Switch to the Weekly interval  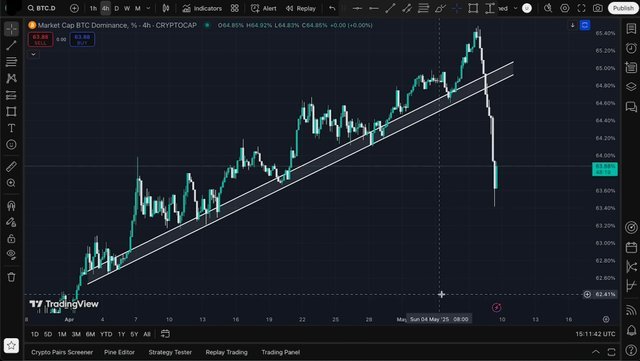127,8
